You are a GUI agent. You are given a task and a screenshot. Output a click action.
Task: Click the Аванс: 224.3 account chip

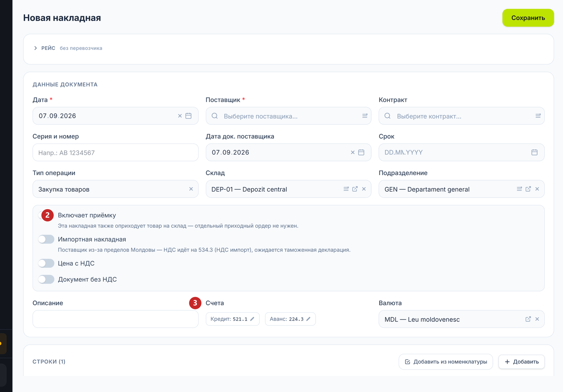[290, 319]
